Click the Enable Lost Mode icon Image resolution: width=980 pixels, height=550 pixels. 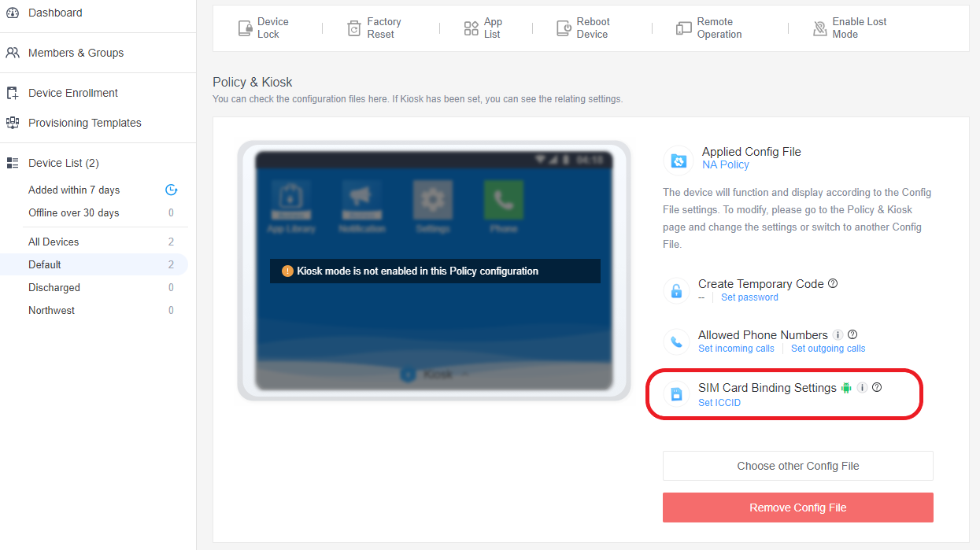(820, 28)
